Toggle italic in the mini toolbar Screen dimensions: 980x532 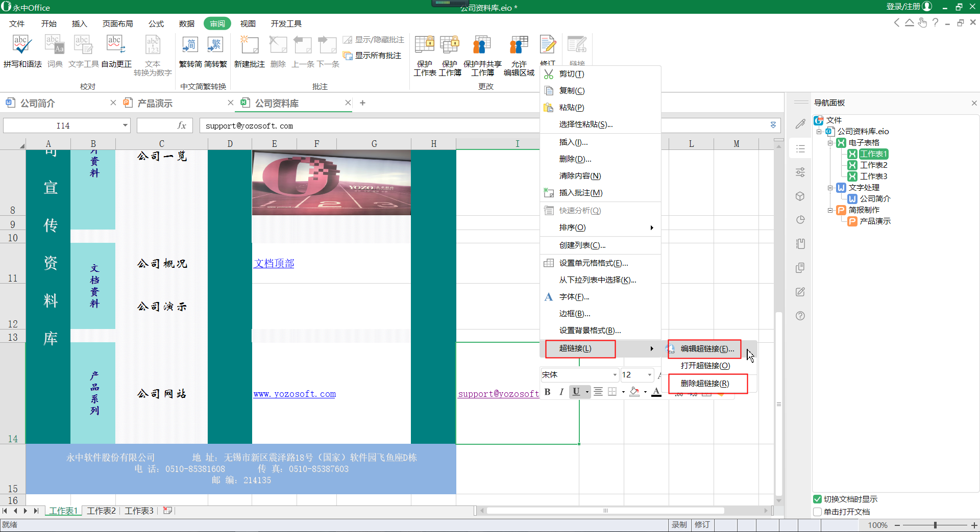[561, 392]
